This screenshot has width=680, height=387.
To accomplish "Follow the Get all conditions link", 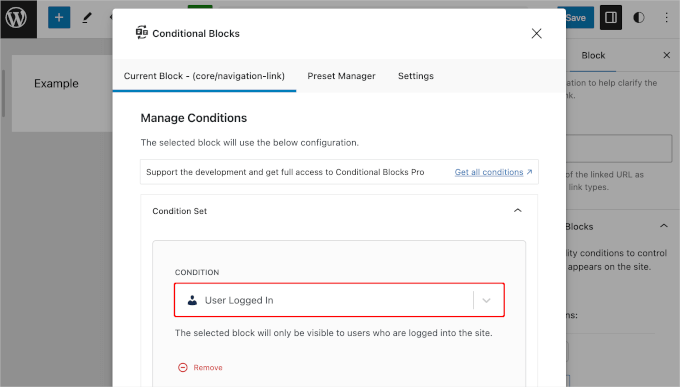I will 494,172.
